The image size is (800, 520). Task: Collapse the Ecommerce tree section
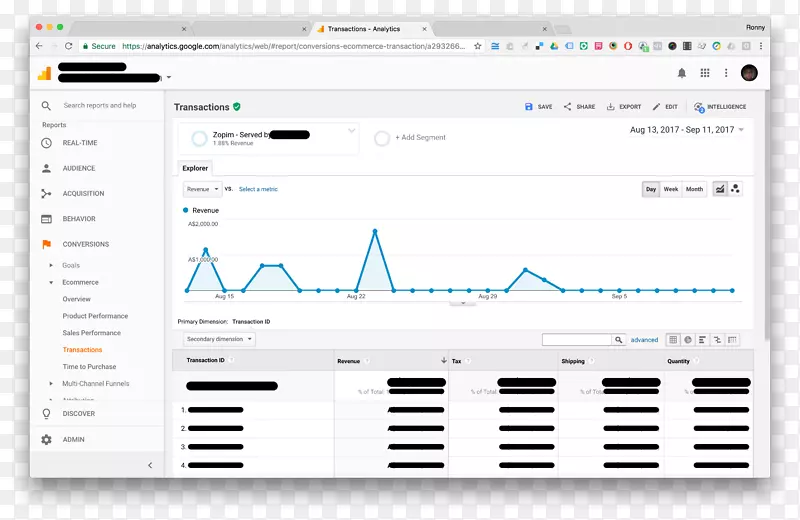tap(51, 282)
